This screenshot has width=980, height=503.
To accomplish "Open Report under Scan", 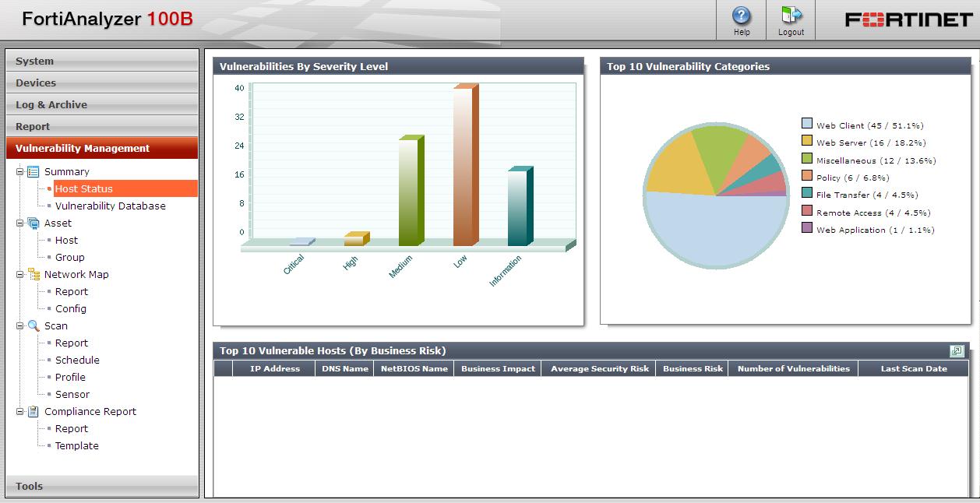I will [71, 343].
